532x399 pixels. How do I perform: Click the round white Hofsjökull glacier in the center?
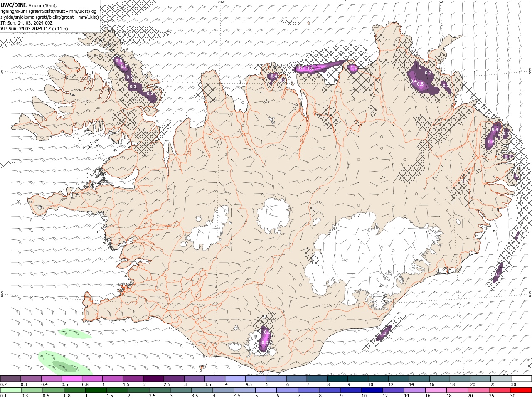pyautogui.click(x=273, y=215)
